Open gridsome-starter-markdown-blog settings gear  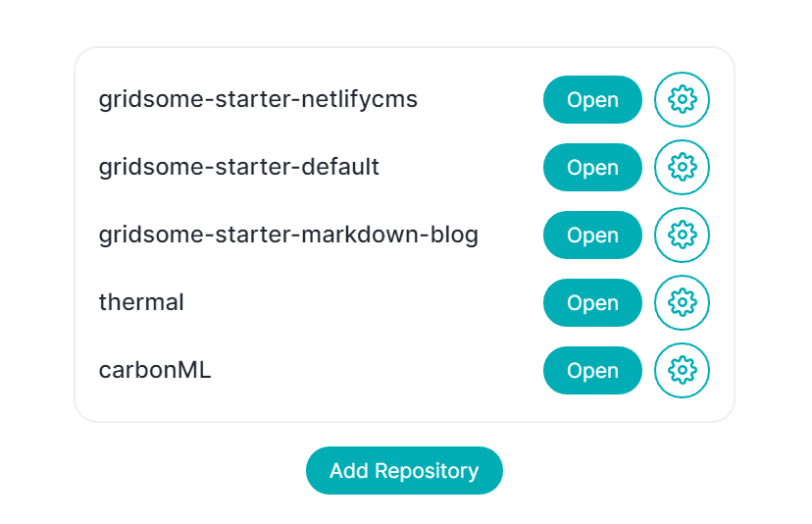coord(682,235)
